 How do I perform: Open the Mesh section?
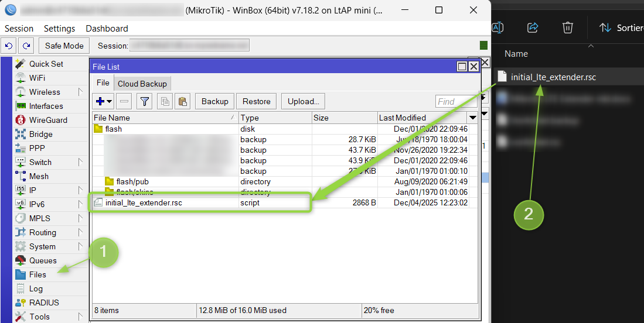click(39, 176)
